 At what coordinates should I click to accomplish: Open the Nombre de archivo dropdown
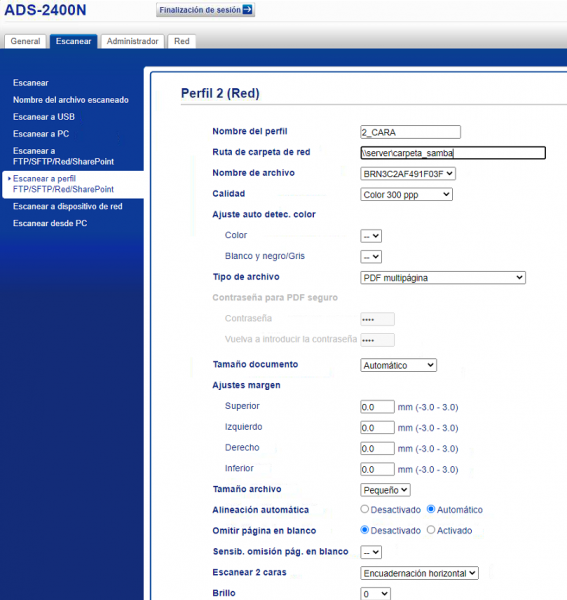(x=408, y=174)
